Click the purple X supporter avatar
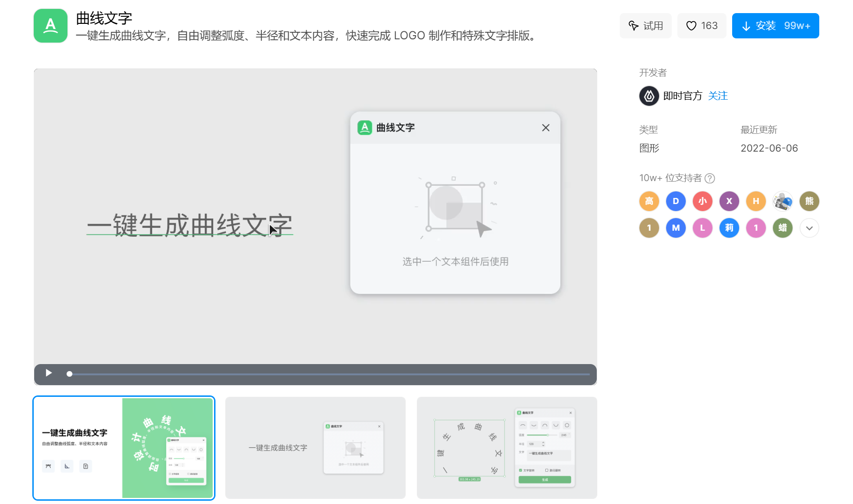The height and width of the screenshot is (504, 853). click(x=729, y=201)
